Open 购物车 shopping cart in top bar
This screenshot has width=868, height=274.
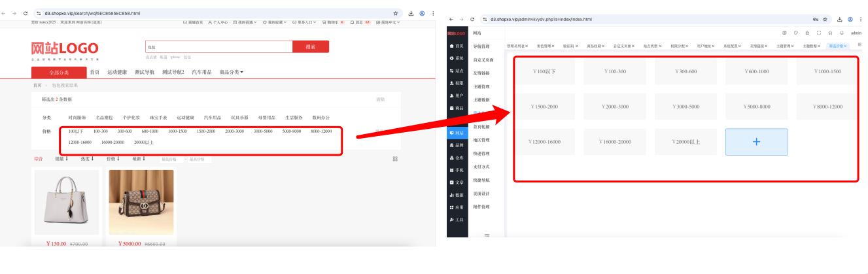333,22
